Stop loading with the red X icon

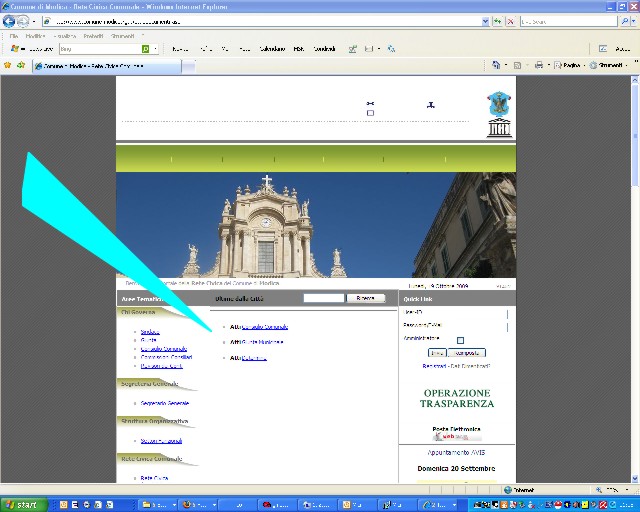[510, 21]
